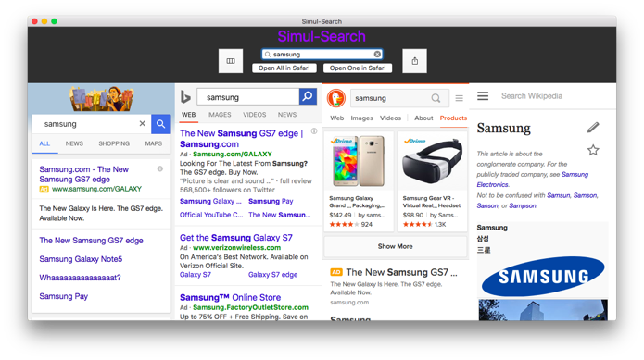Screen dimensions: 644x360
Task: Clear the Simul-Search query field
Action: 377,54
